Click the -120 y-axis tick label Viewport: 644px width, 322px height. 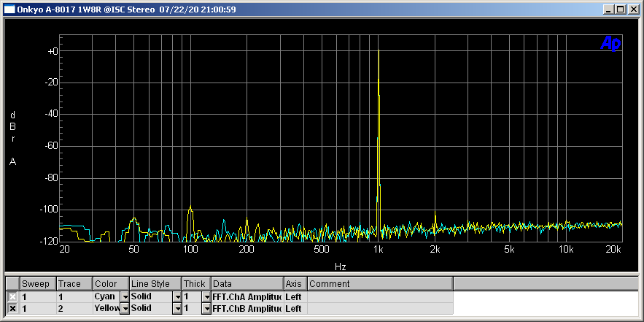coord(49,242)
